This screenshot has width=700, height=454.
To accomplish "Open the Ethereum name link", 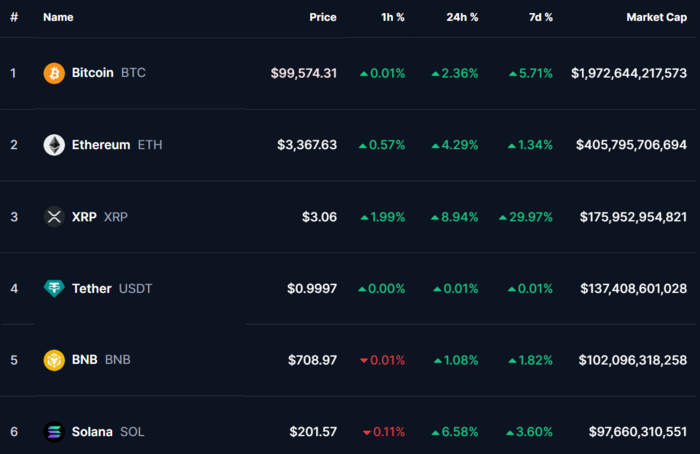I will tap(101, 145).
